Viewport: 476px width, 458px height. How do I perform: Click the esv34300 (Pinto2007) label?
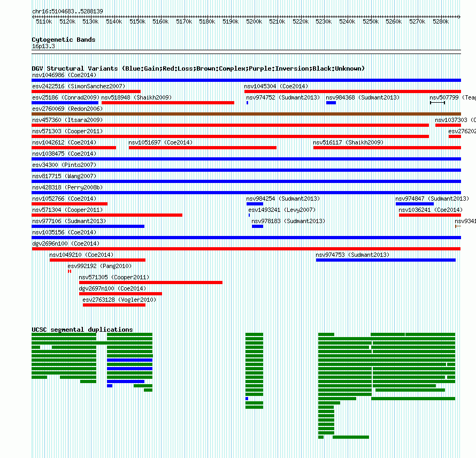click(64, 165)
